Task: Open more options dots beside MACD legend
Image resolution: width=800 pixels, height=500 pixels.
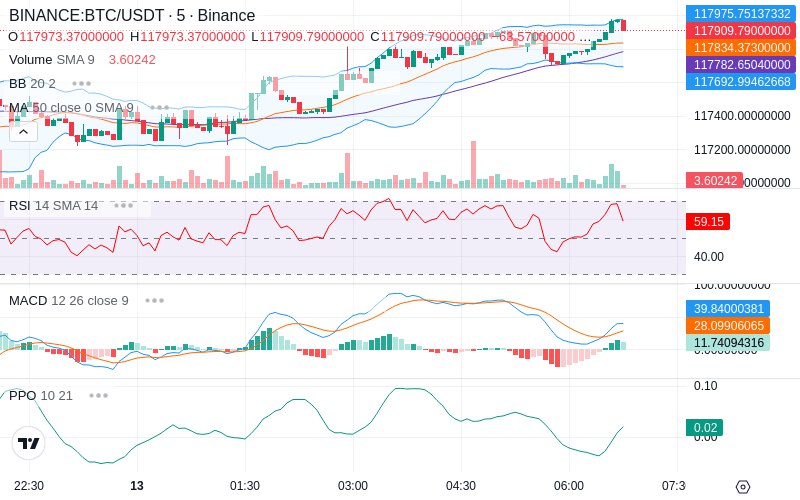Action: (155, 301)
